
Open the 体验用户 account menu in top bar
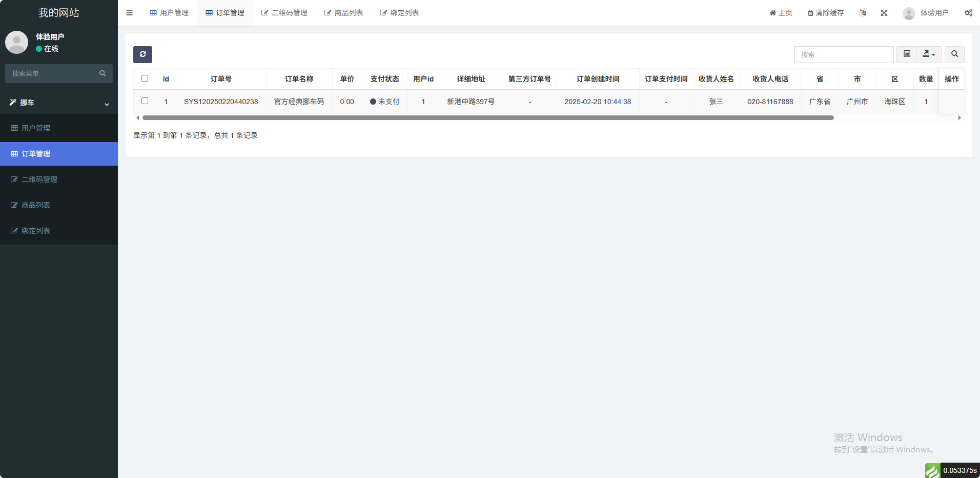click(926, 13)
